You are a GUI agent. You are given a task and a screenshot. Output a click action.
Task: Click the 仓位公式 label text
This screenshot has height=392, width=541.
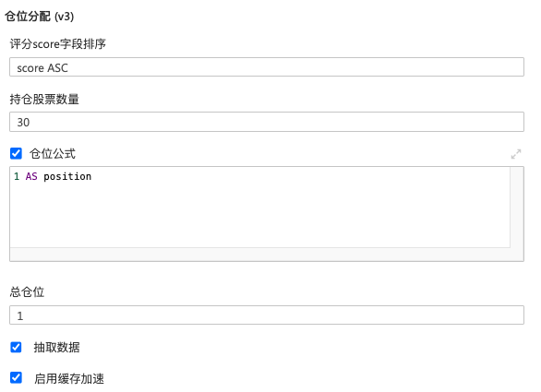[x=53, y=154]
